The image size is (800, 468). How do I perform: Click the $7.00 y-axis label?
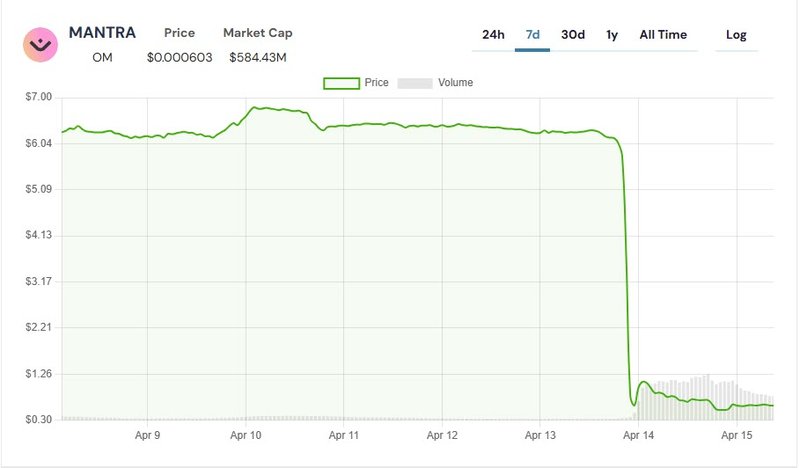pos(36,97)
